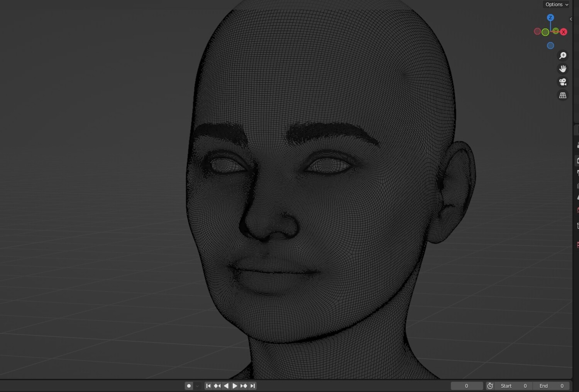
Task: Toggle the auto keying record button
Action: coord(189,386)
